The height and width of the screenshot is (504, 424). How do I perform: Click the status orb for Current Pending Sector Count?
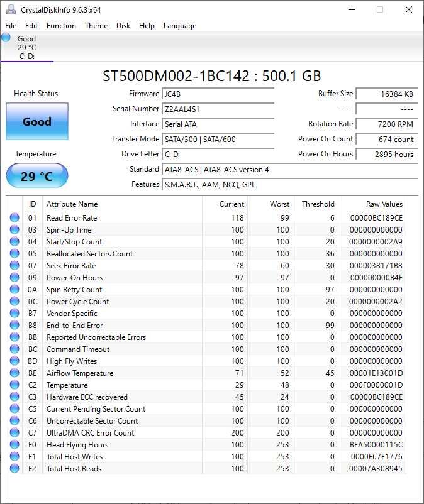point(14,408)
